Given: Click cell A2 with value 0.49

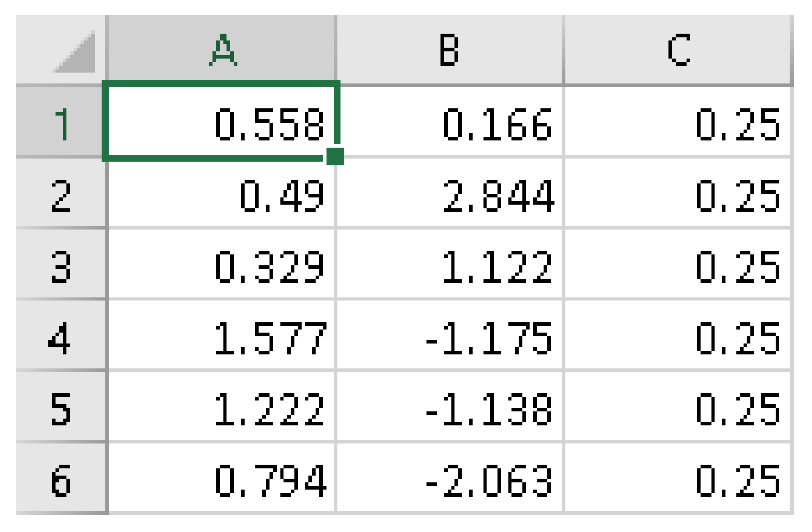Looking at the screenshot, I should click(222, 194).
